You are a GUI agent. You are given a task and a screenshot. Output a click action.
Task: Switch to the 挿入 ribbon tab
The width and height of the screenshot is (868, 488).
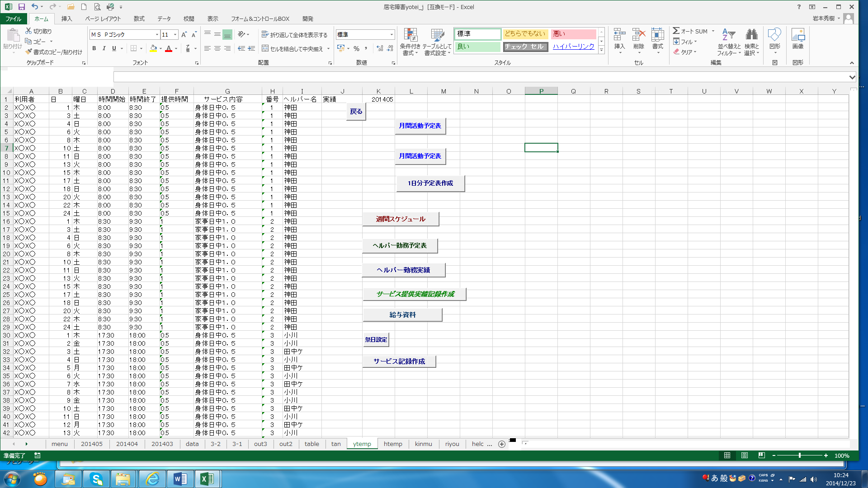66,19
